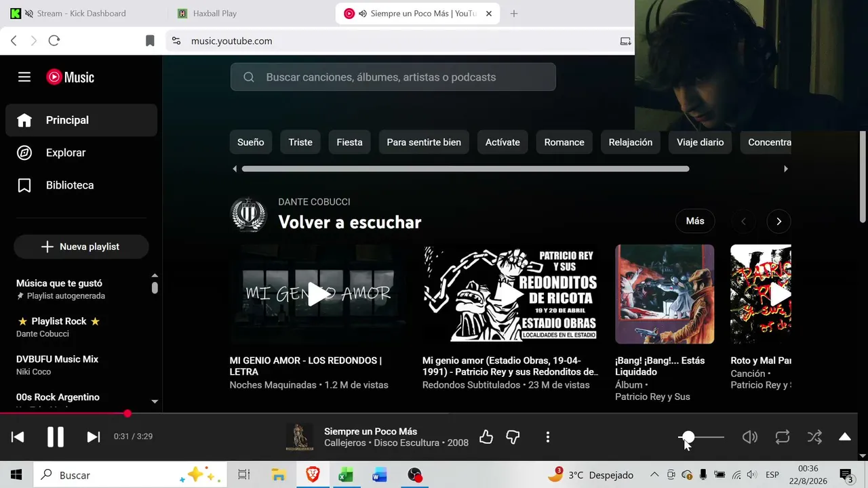
Task: Toggle shuffle mode
Action: point(815,437)
